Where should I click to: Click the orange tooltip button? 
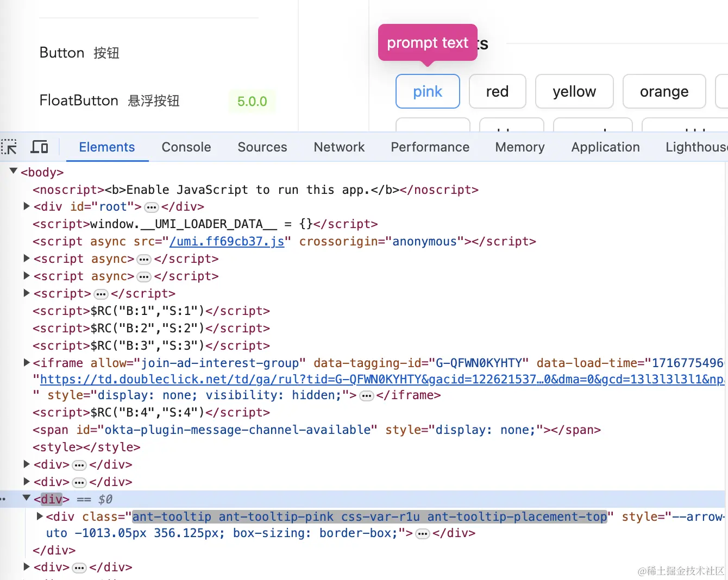(664, 91)
